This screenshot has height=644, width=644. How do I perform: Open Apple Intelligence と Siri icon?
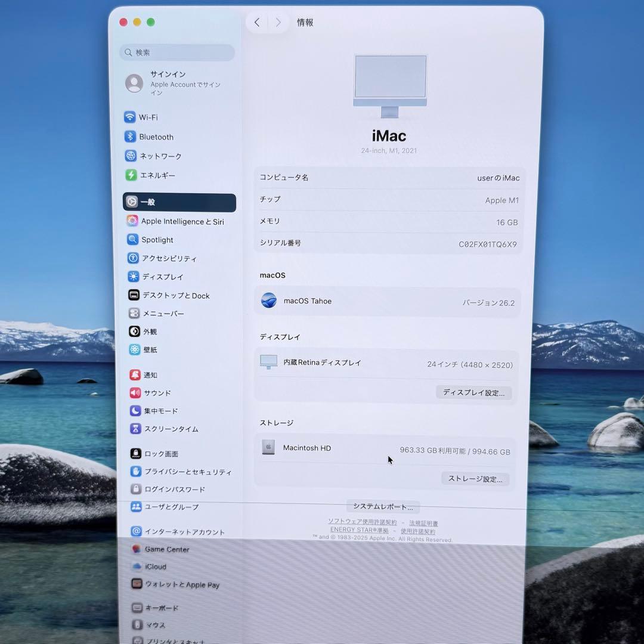pos(132,221)
